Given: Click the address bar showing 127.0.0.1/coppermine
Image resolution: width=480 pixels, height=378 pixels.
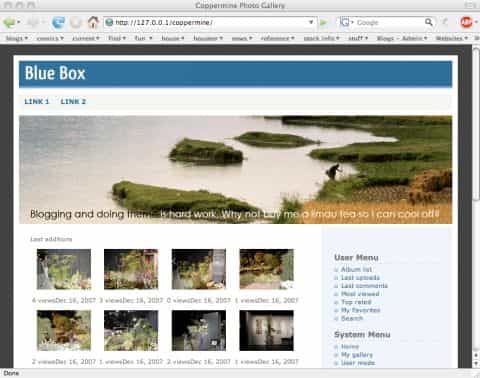Looking at the screenshot, I should click(x=210, y=22).
